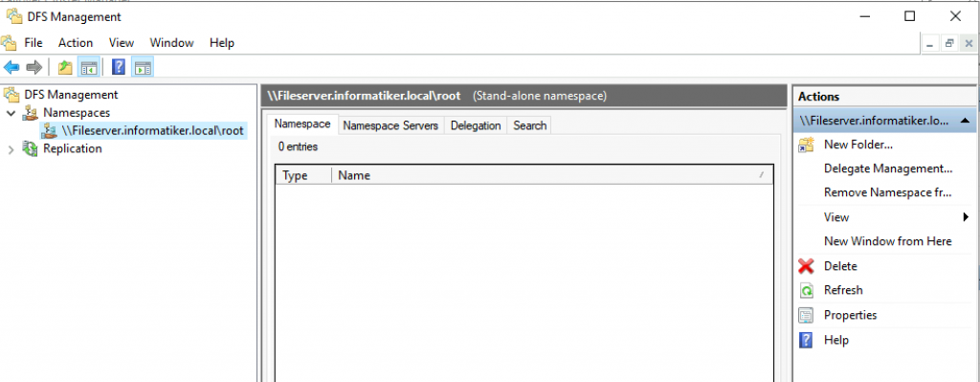This screenshot has width=980, height=382.
Task: Switch to Namespace Servers tab
Action: tap(390, 125)
